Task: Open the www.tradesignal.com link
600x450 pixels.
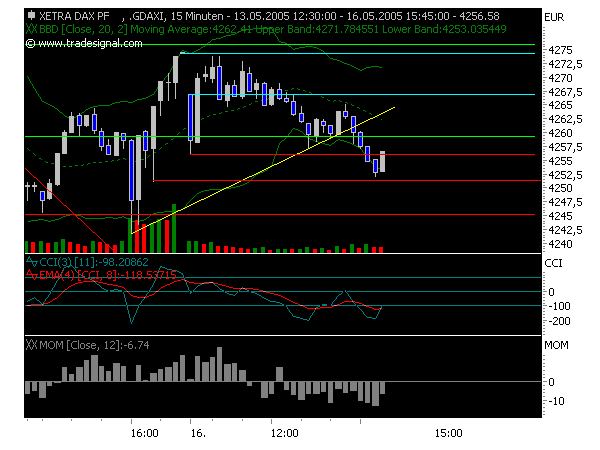Action: (90, 43)
